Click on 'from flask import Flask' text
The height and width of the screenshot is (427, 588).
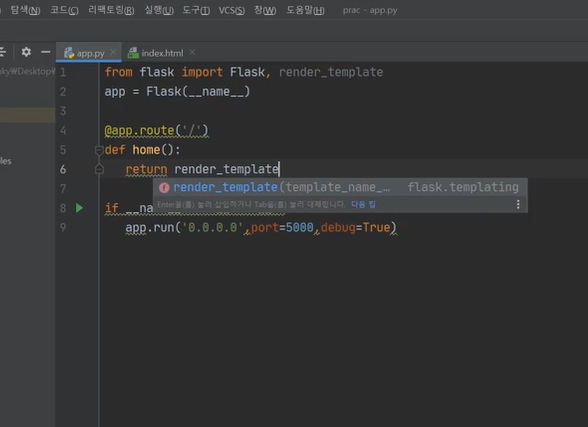click(185, 72)
